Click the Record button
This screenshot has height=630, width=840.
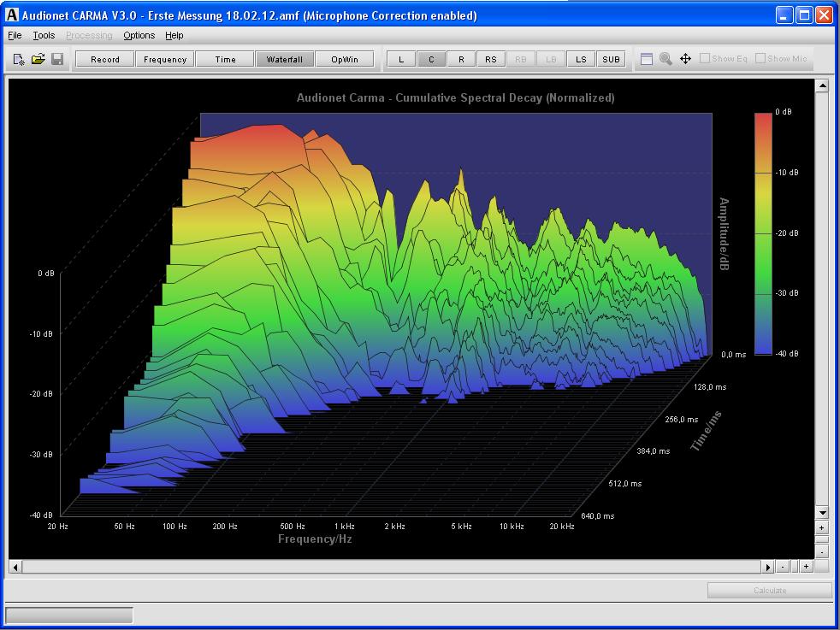tap(105, 59)
